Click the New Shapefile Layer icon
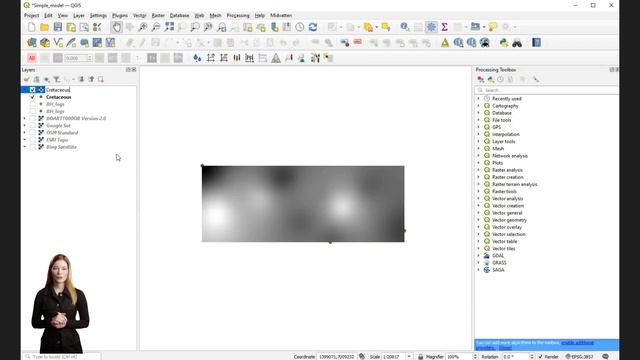Screen dimensions: 640x360 click(58, 43)
